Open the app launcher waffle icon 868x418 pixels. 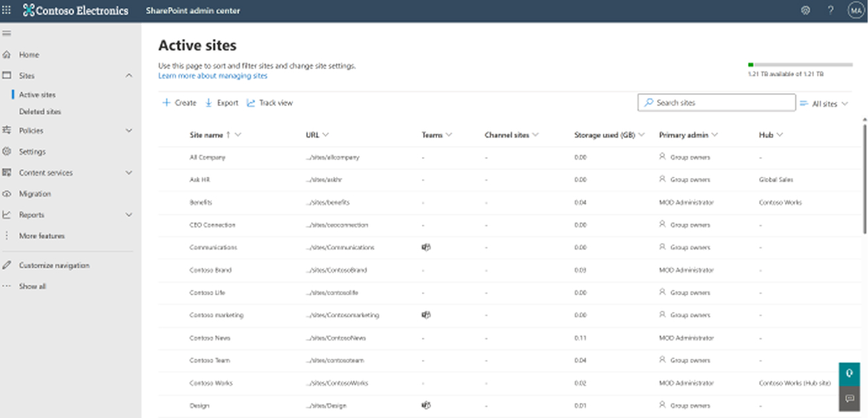tap(7, 11)
